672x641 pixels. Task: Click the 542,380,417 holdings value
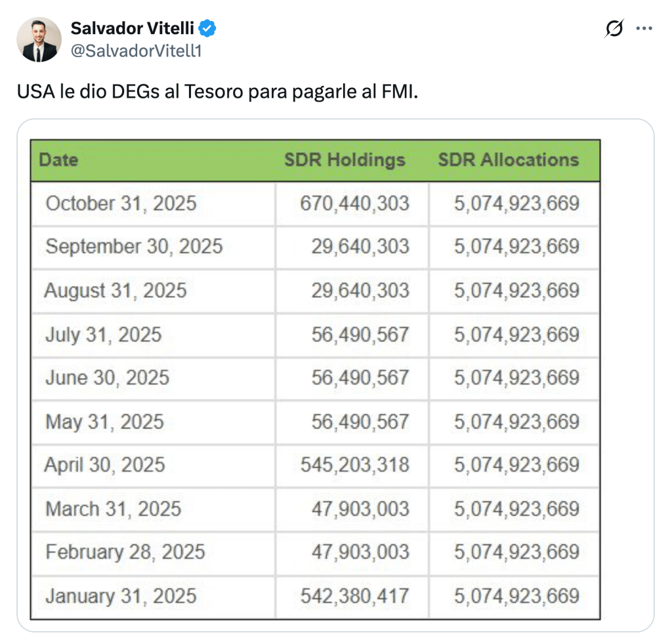pyautogui.click(x=354, y=596)
